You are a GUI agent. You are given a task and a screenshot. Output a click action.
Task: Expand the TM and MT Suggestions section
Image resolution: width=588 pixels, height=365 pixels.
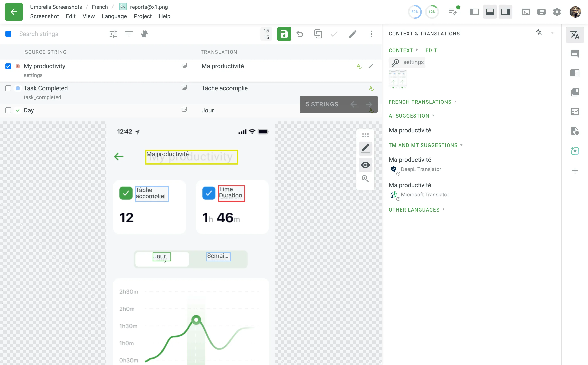(x=461, y=145)
